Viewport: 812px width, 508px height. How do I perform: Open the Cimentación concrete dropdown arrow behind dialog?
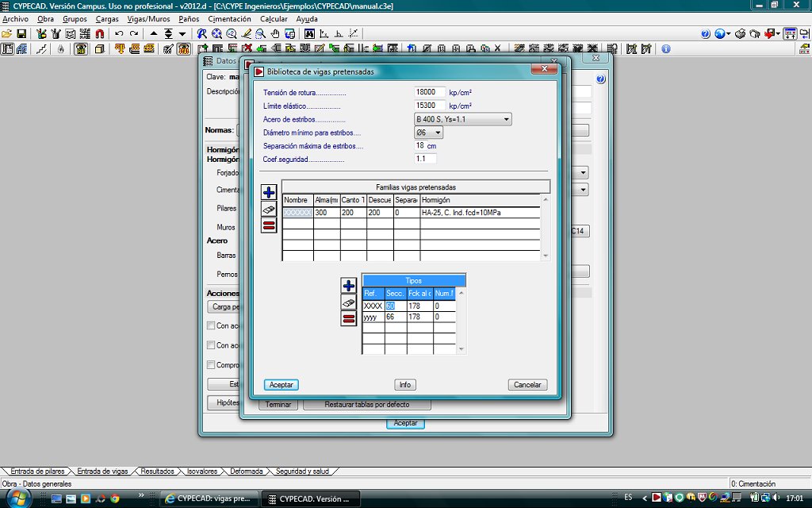(583, 190)
